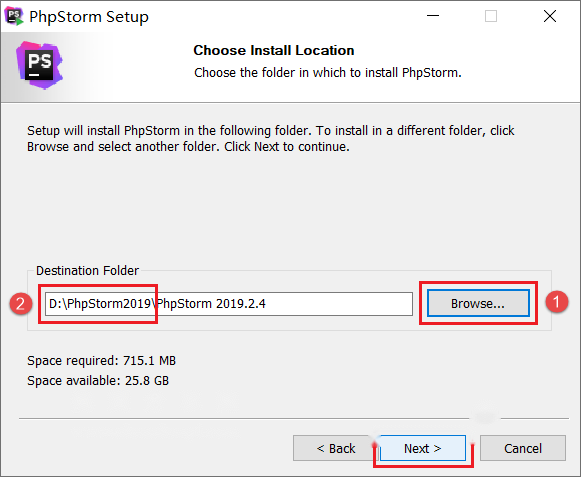Focus the Destination Folder path field
Image resolution: width=581 pixels, height=477 pixels.
pos(229,304)
